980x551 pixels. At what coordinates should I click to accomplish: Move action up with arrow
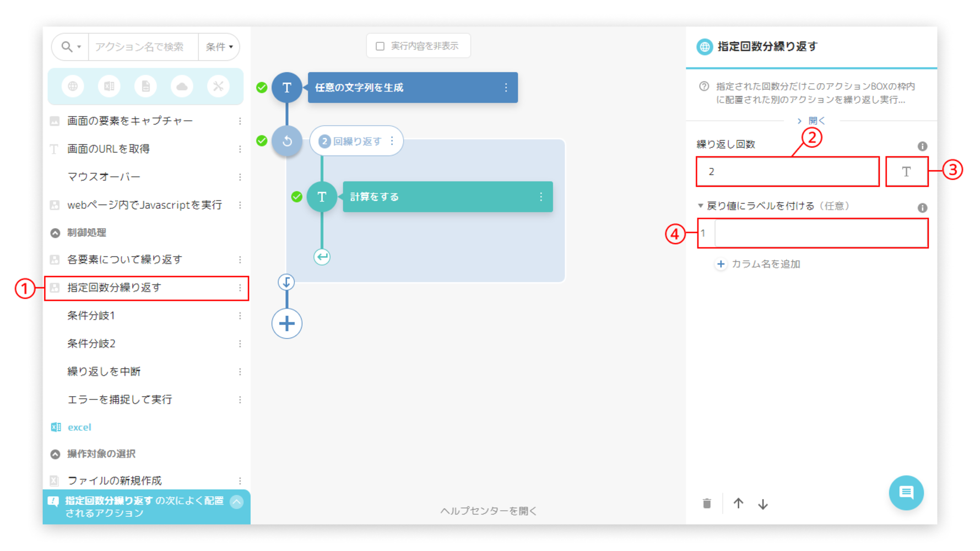pyautogui.click(x=738, y=504)
